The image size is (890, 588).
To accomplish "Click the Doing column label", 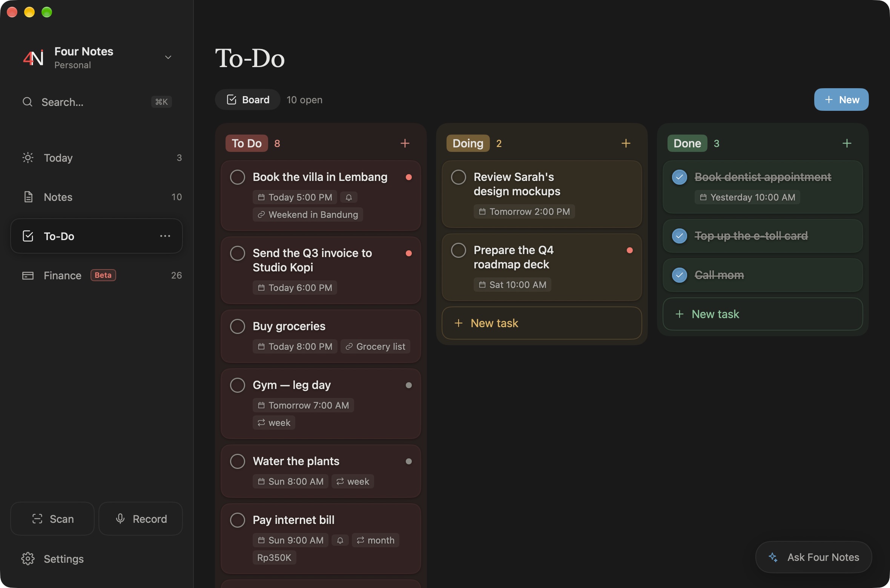I will (468, 143).
